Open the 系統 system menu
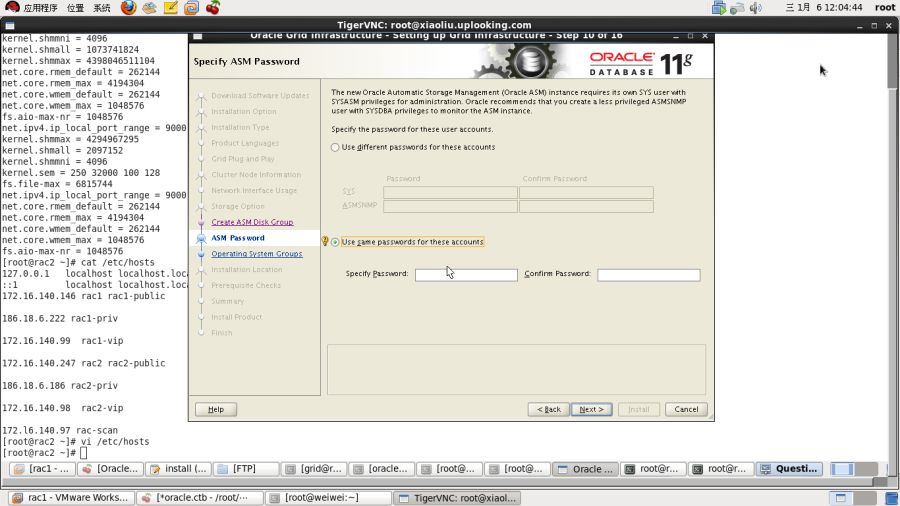The width and height of the screenshot is (900, 506). coord(102,7)
